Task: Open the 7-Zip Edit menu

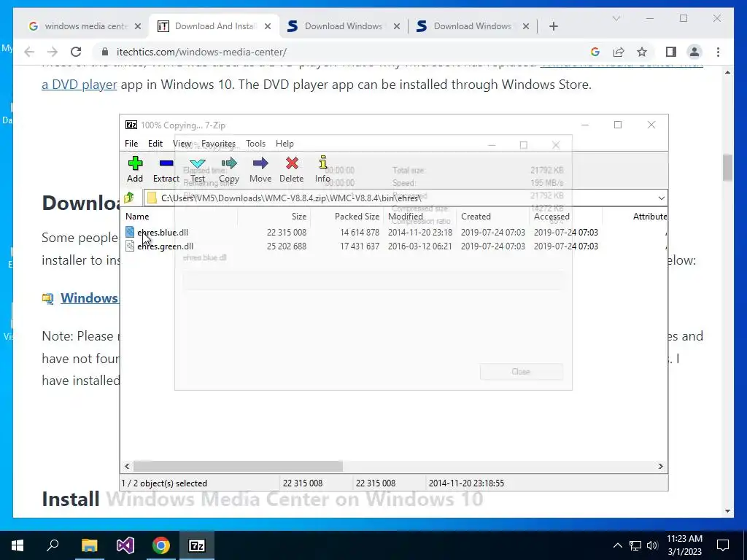Action: tap(155, 144)
